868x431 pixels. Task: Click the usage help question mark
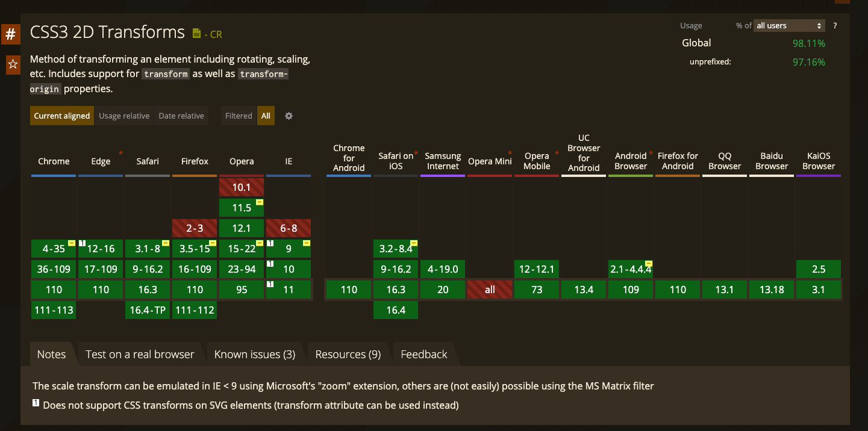click(835, 26)
